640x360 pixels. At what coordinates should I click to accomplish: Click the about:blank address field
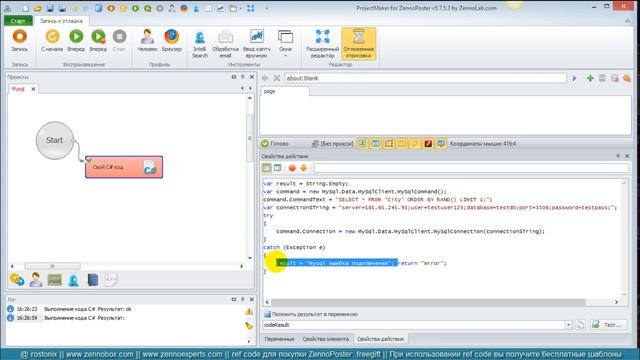[425, 78]
